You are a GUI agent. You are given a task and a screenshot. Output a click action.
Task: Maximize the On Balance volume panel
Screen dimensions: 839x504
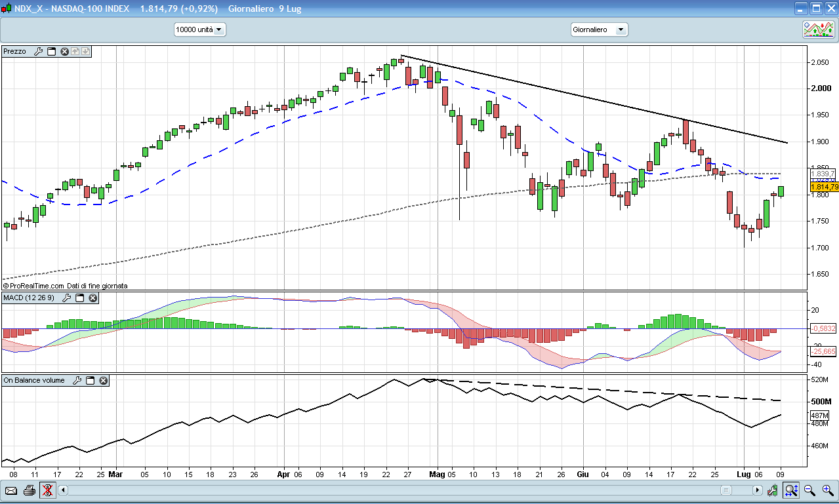[x=91, y=380]
